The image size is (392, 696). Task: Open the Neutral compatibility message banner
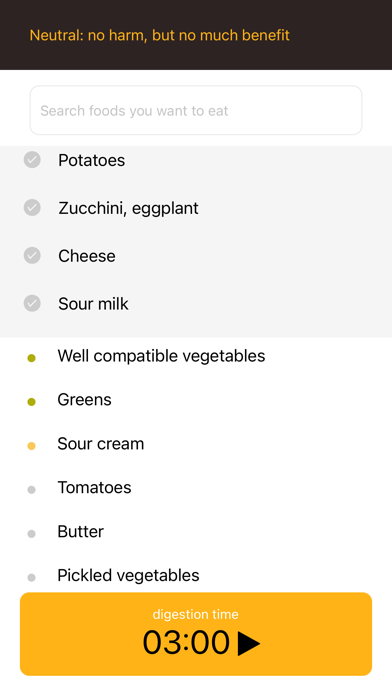click(x=159, y=35)
